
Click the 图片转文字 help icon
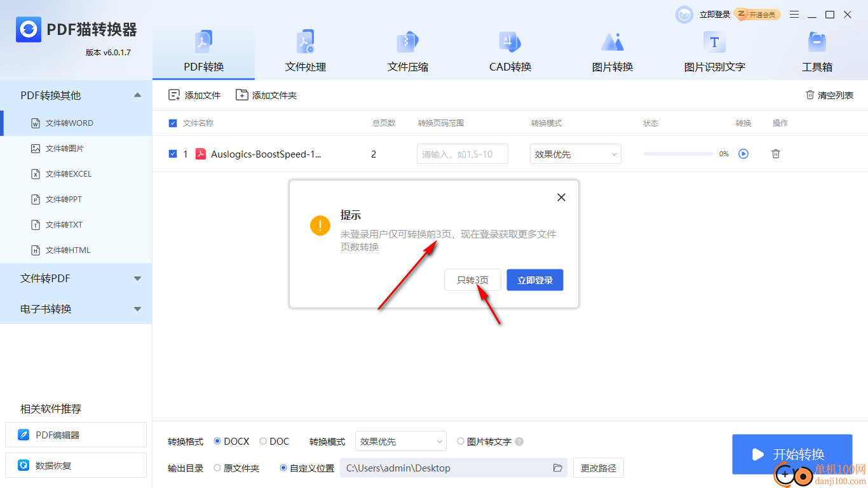click(x=519, y=442)
